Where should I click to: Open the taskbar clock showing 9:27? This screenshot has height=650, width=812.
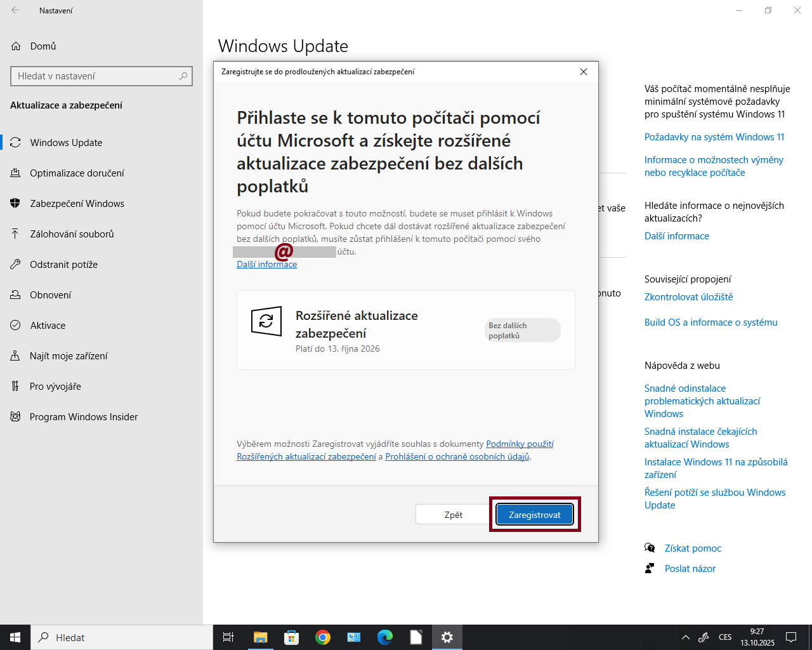click(757, 637)
